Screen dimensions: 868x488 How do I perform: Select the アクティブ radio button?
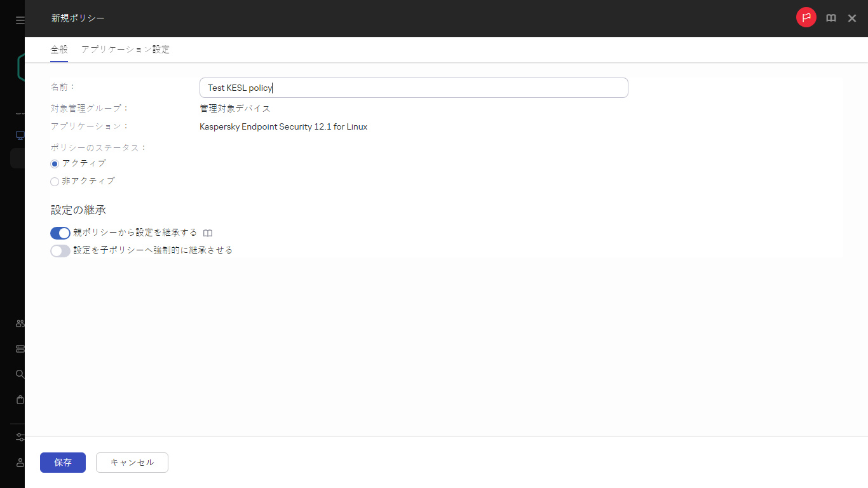coord(55,164)
